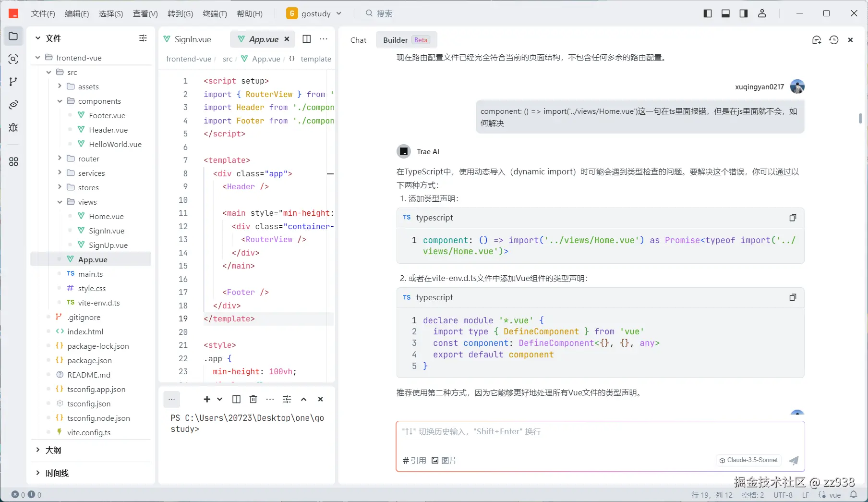Open the 查看(V) menu
This screenshot has height=502, width=868.
point(145,13)
